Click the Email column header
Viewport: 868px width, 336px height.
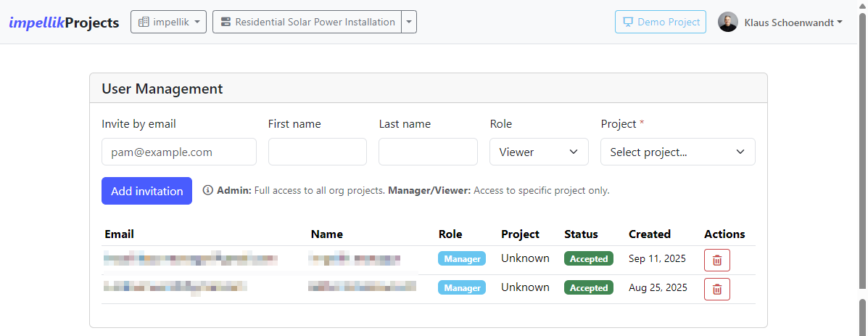click(x=119, y=234)
